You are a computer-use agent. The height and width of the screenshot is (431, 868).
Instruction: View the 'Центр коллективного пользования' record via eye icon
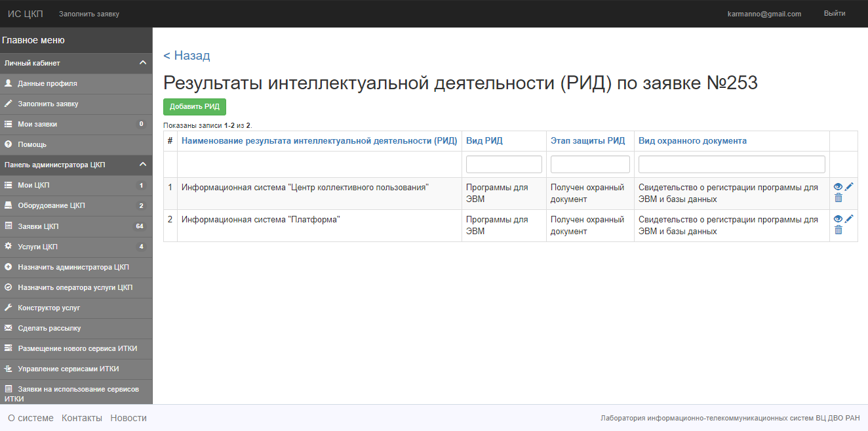(x=838, y=187)
